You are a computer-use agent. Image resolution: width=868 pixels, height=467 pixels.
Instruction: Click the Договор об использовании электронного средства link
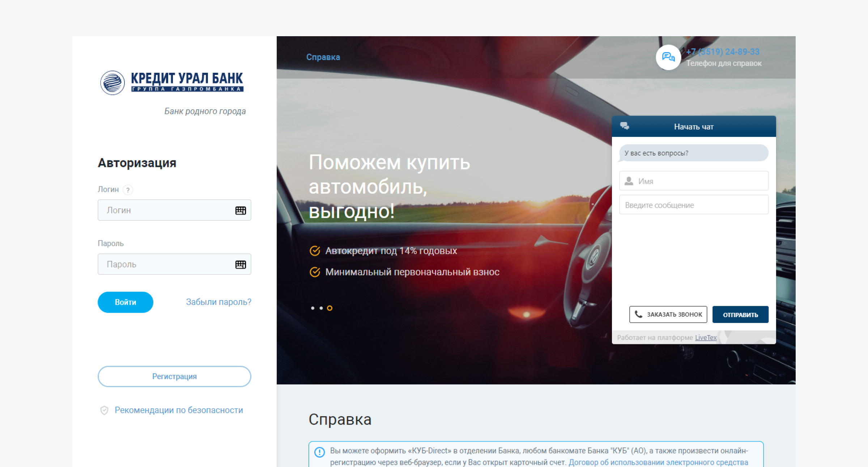(658, 462)
